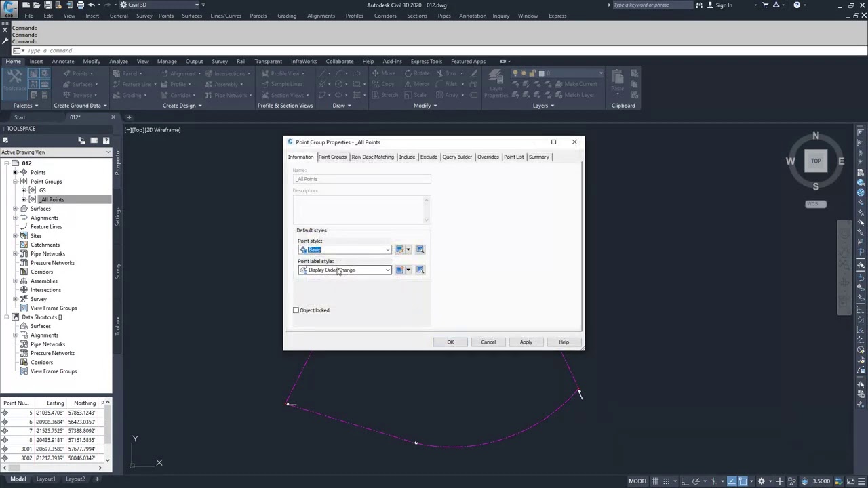Screen dimensions: 868x488
Task: Expand the Surfaces node under 012
Action: (15, 209)
